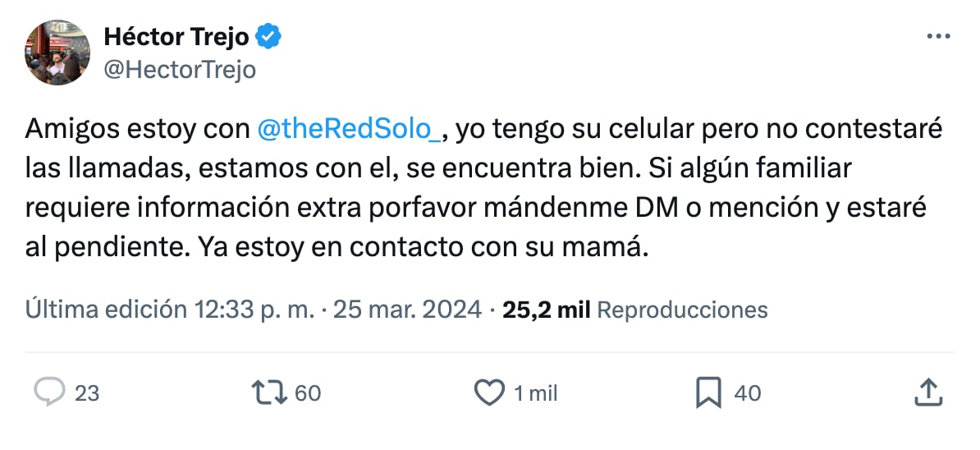980x450 pixels.
Task: Open the 25,2 mil Reproducciones view count
Action: click(635, 310)
